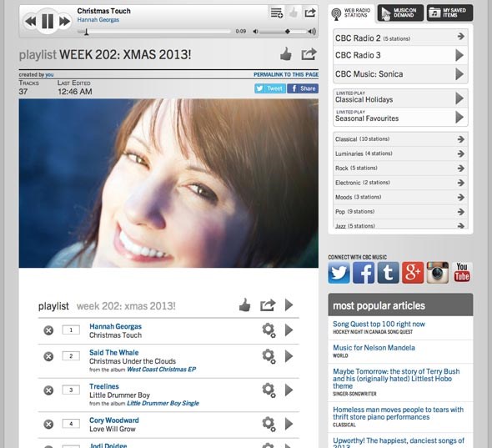Click the add-to-playlist icon in player bar
This screenshot has width=492, height=448.
276,13
